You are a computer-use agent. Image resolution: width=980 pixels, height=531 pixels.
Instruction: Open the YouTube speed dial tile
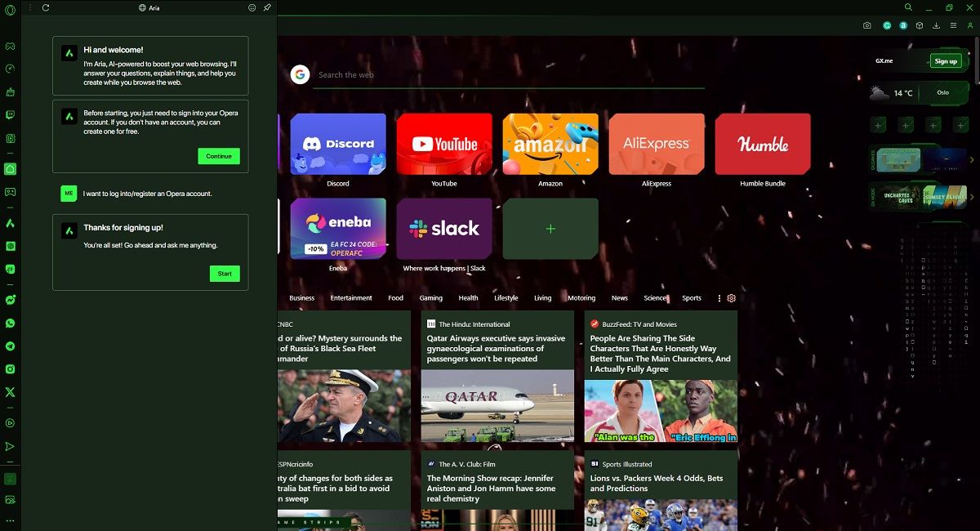(x=444, y=145)
